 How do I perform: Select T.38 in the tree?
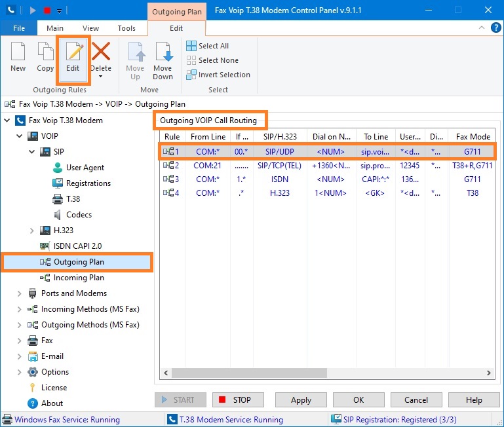point(73,199)
